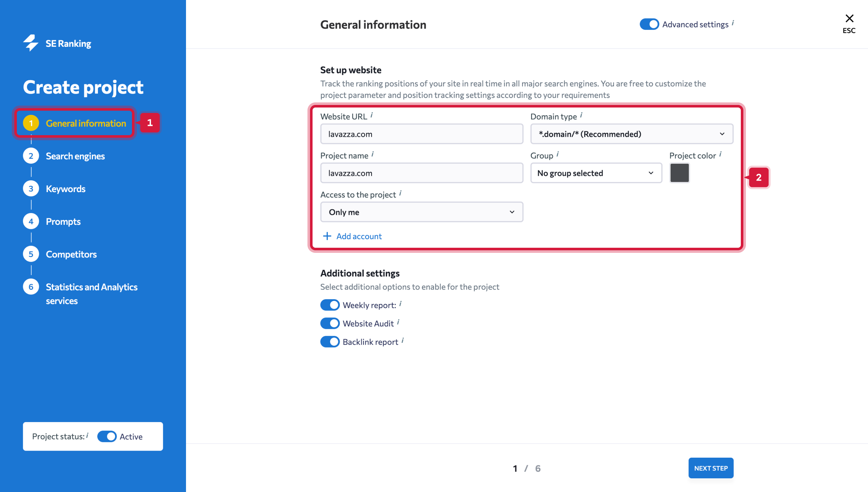Click info icon beside Backlink report
Image resolution: width=868 pixels, height=492 pixels.
pyautogui.click(x=403, y=341)
